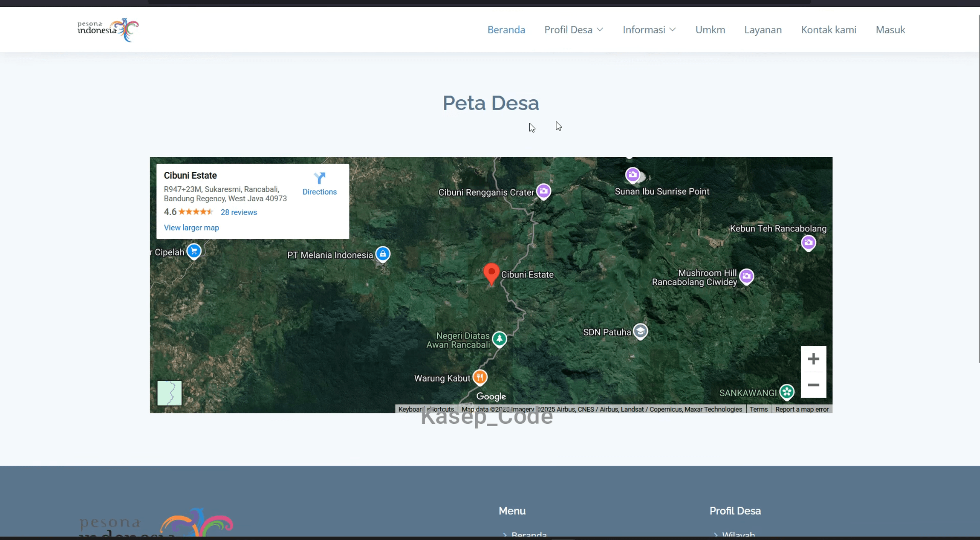Click the Pesona Indonesia logo in header
This screenshot has width=980, height=540.
[x=108, y=30]
